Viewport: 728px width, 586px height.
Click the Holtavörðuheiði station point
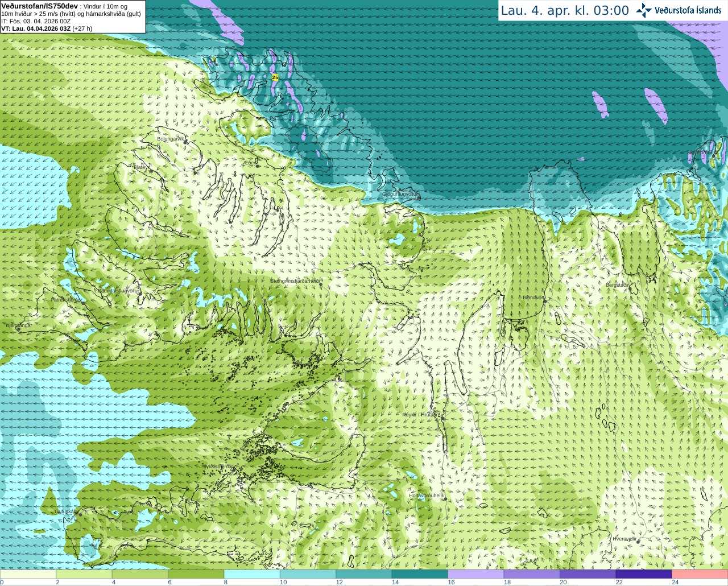(445, 499)
